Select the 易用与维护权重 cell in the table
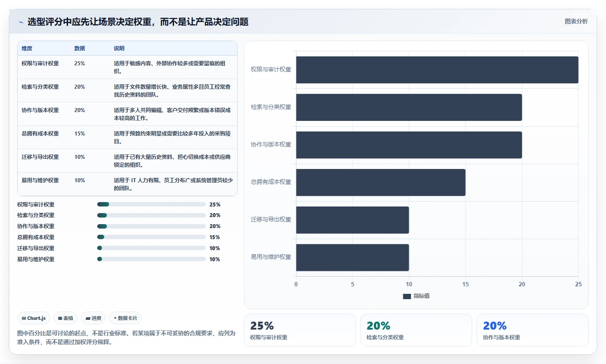Screen dimensions: 606x364 pos(40,180)
